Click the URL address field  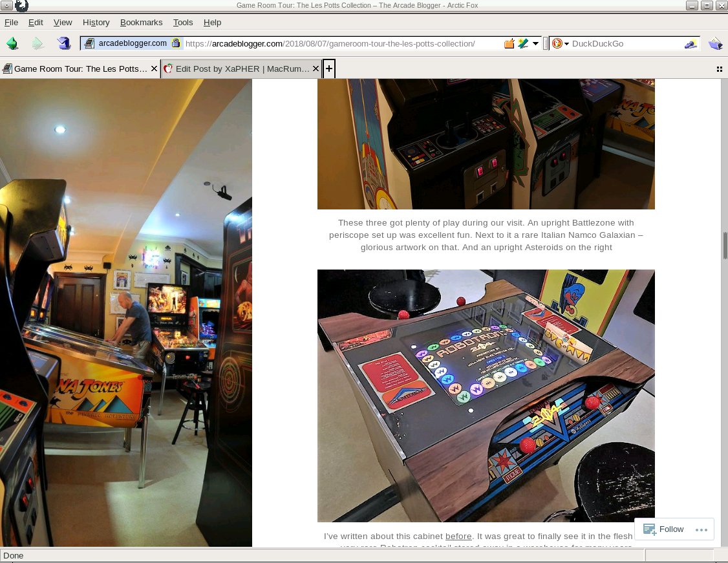[343, 43]
